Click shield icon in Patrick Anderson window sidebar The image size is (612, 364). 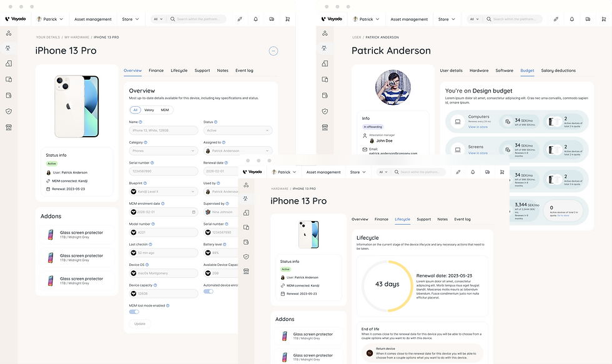[325, 111]
